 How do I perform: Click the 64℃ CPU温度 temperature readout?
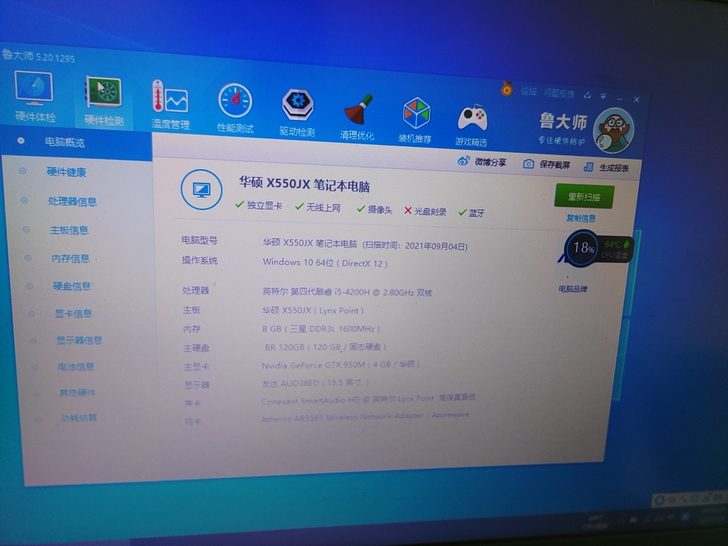616,249
